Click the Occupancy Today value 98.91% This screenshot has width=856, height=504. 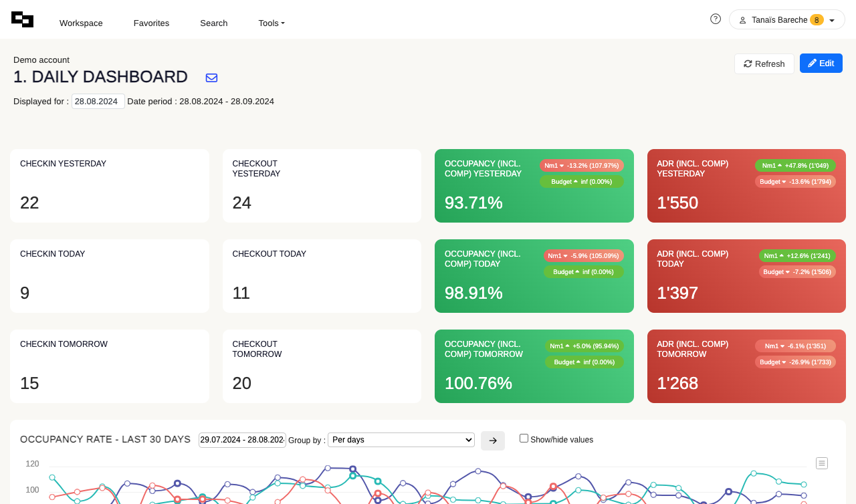click(x=473, y=293)
